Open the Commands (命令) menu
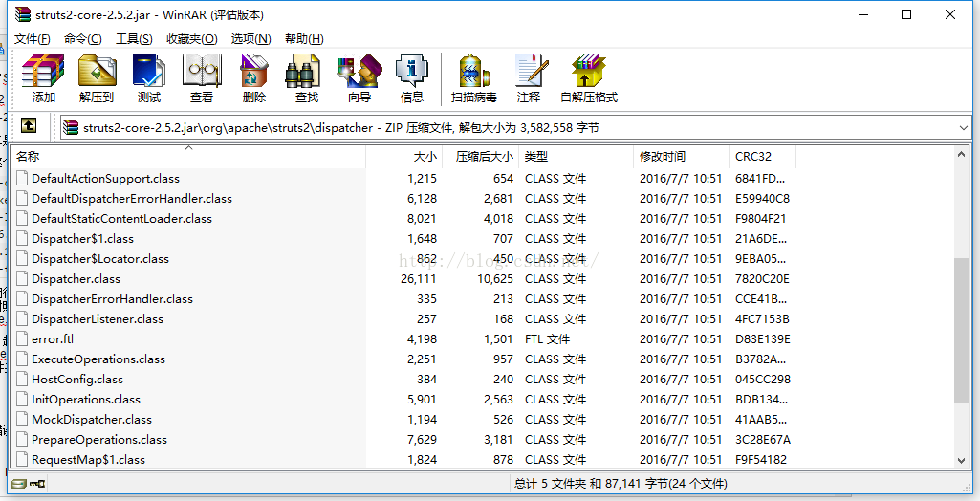Viewport: 980px width, 501px height. click(x=82, y=39)
